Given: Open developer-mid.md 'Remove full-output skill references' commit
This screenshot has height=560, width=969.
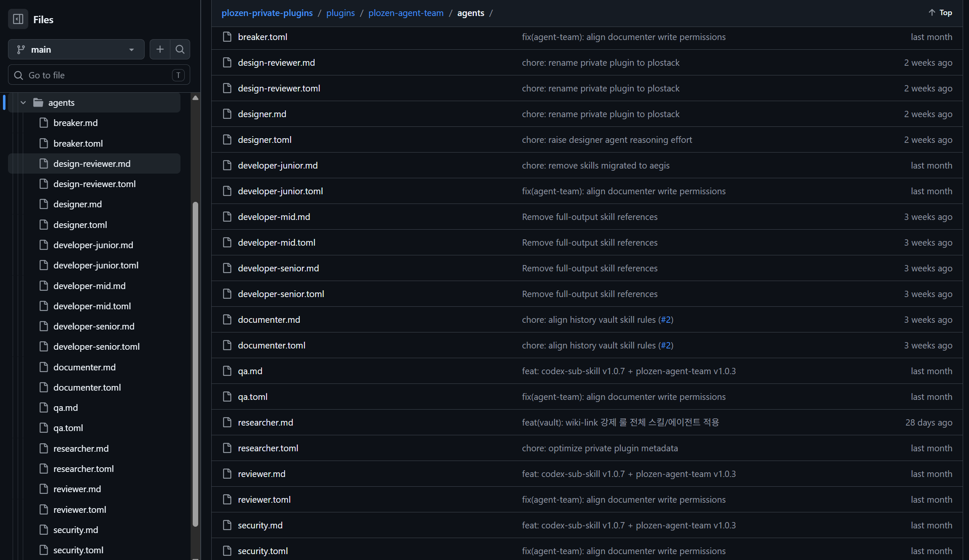Looking at the screenshot, I should [x=589, y=217].
